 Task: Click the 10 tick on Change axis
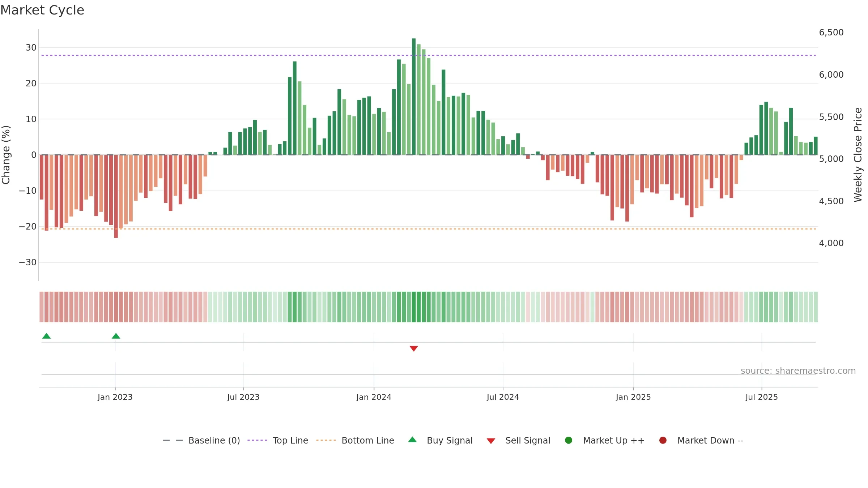pyautogui.click(x=31, y=119)
